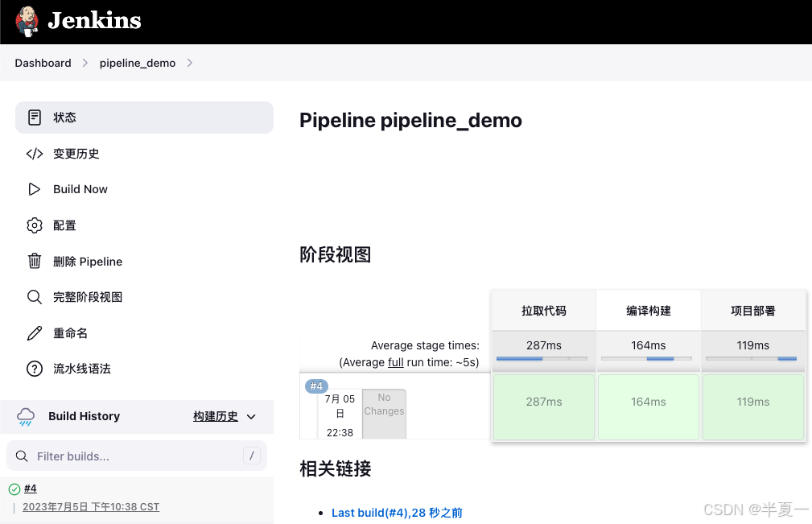Click the breadcrumb chevron after Dashboard

[x=84, y=63]
